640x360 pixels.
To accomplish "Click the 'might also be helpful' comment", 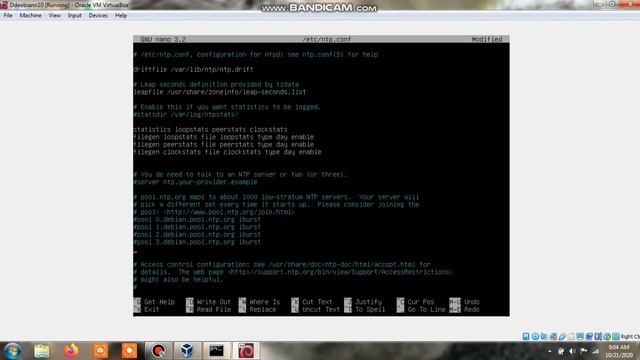I will point(178,280).
